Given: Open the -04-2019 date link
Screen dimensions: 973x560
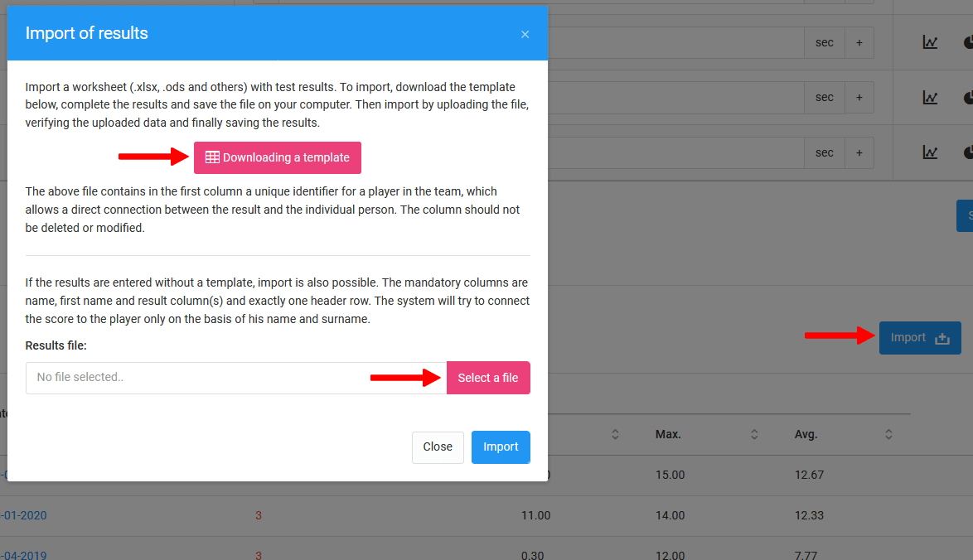Looking at the screenshot, I should pos(23,555).
